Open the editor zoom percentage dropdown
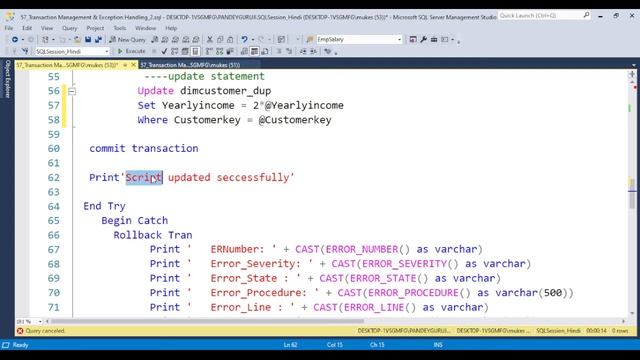This screenshot has width=640, height=360. click(40, 322)
